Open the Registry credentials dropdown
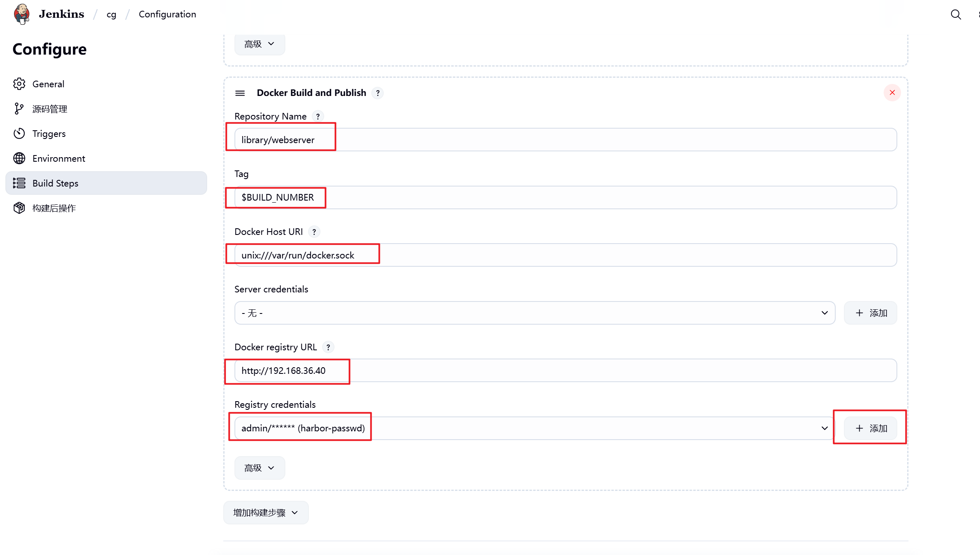 [534, 428]
